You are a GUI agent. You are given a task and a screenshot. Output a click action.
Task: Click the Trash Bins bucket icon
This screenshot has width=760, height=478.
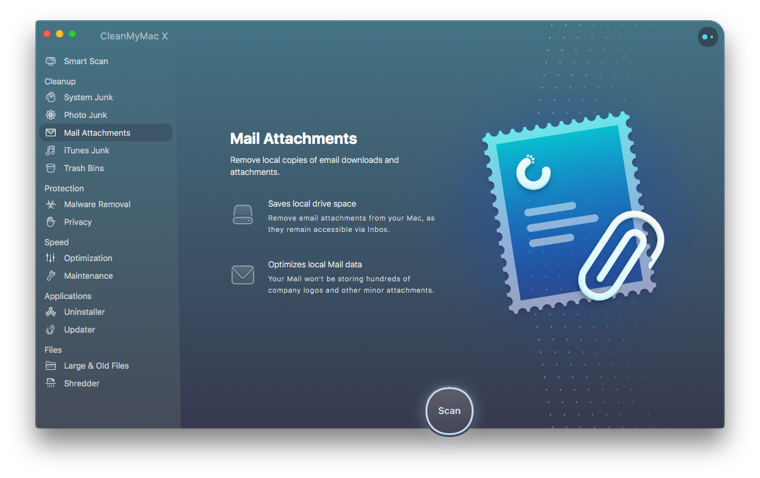pyautogui.click(x=50, y=168)
